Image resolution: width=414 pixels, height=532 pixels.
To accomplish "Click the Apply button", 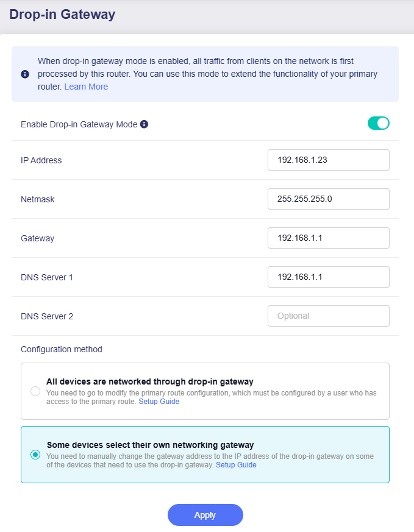I will point(205,515).
